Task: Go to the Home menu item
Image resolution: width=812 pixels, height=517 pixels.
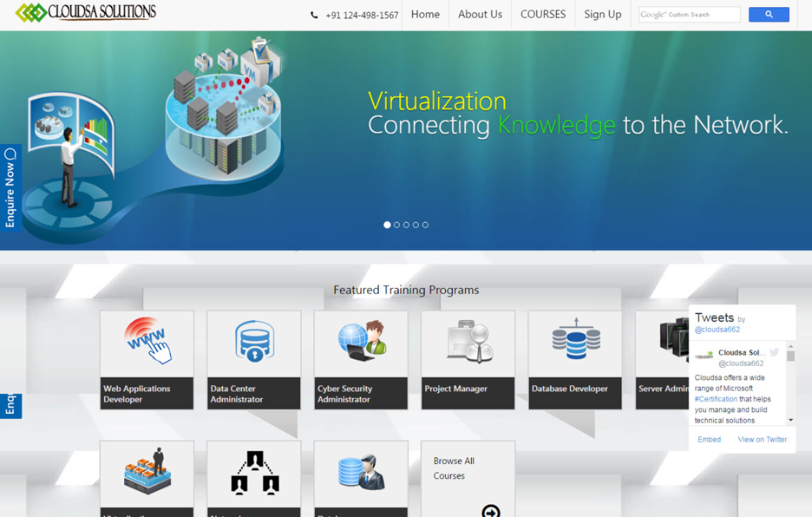Action: (425, 14)
